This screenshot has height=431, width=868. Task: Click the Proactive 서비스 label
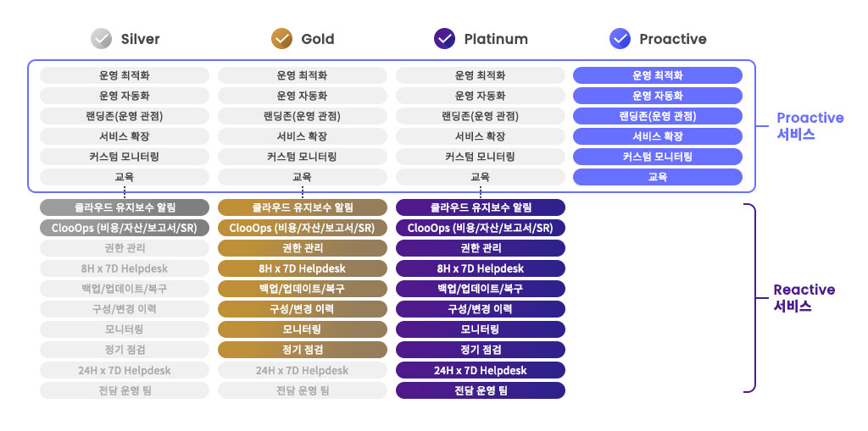pyautogui.click(x=810, y=126)
